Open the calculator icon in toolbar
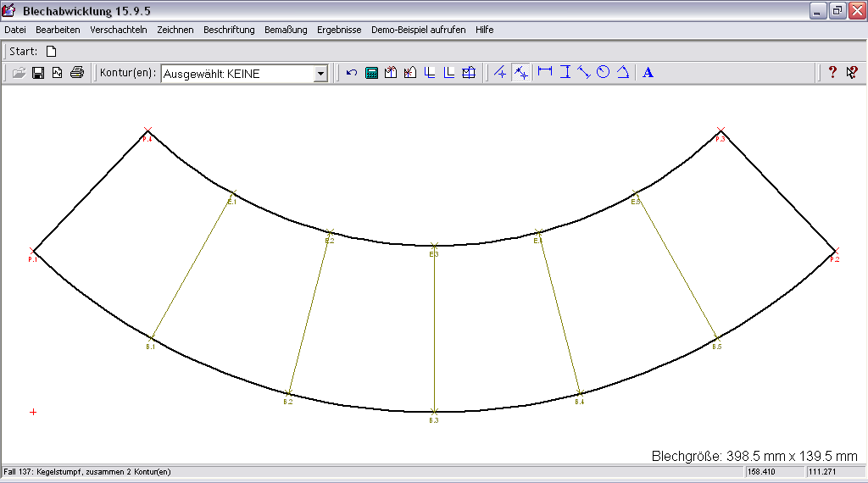Screen dimensions: 868x483 (371, 73)
